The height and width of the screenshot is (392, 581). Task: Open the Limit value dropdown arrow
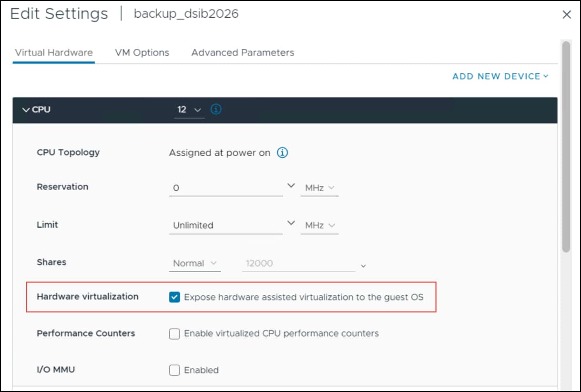[291, 223]
